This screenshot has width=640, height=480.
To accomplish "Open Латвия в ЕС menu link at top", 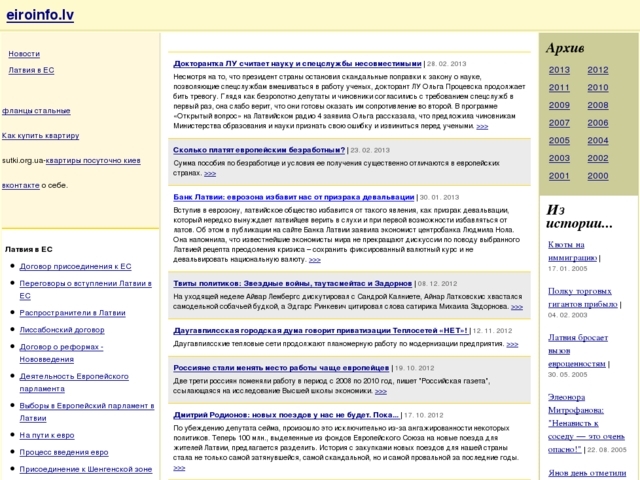I will (31, 70).
